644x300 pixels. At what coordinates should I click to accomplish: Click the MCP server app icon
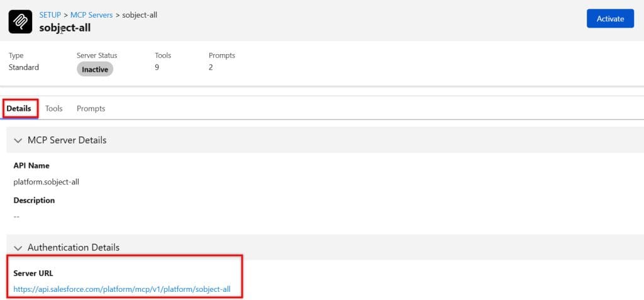click(x=20, y=21)
